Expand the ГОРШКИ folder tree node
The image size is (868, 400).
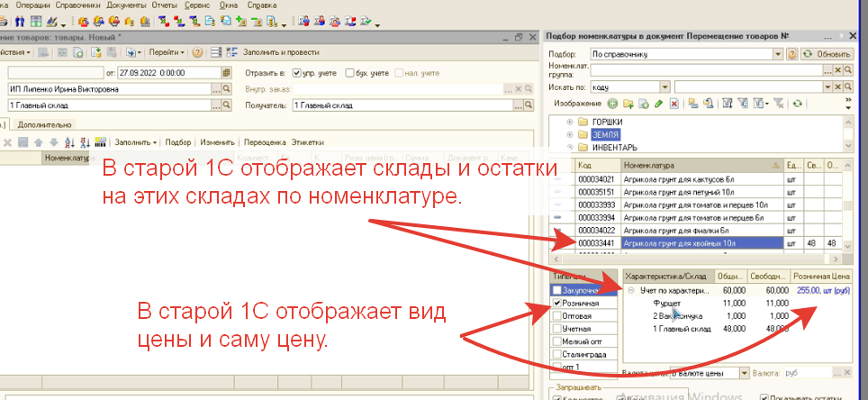(570, 122)
